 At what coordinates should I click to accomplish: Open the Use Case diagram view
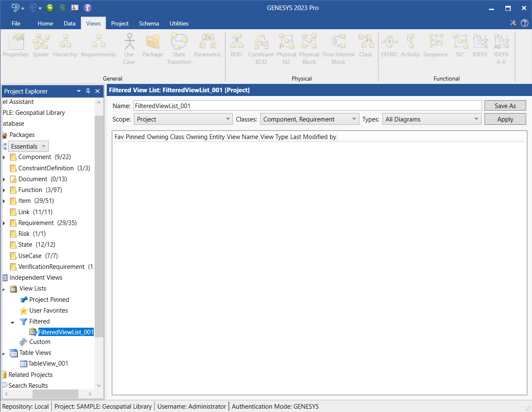tap(129, 49)
